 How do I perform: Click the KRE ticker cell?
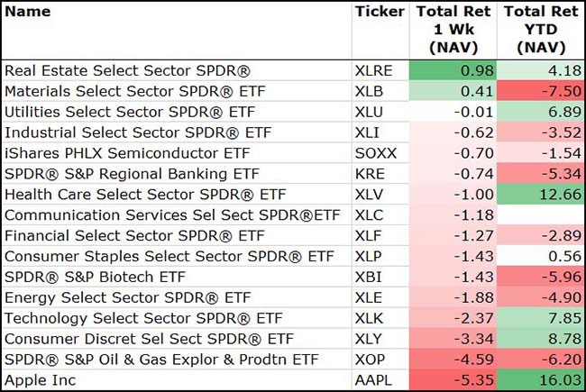(x=371, y=173)
